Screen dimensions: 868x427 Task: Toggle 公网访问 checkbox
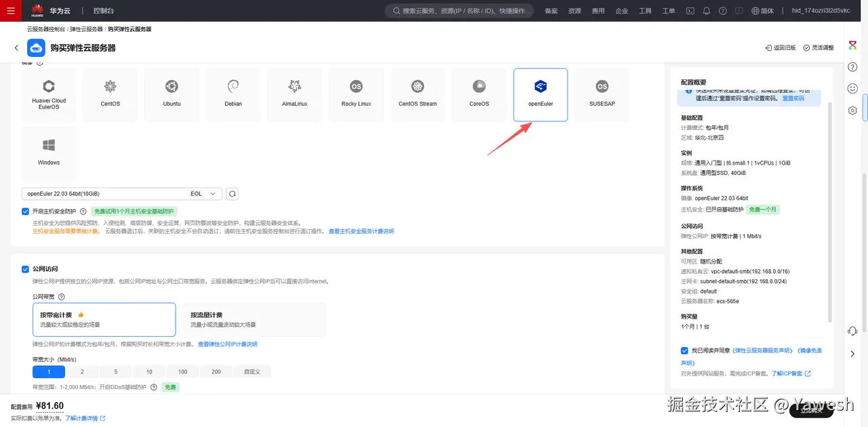[x=25, y=269]
